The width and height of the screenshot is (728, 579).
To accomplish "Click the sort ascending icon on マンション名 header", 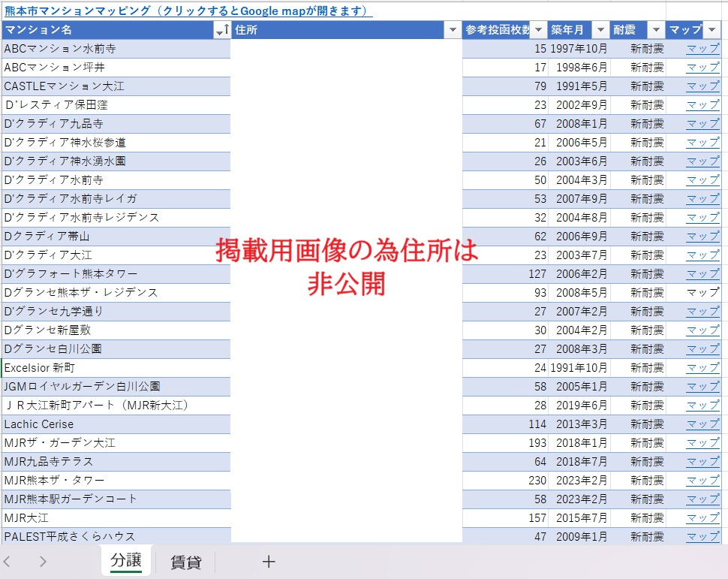I will click(226, 30).
